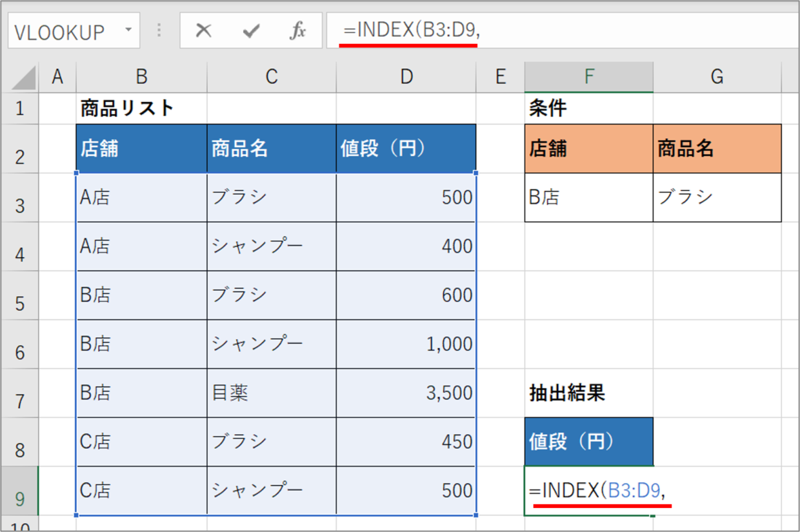Select column G header
The height and width of the screenshot is (532, 800).
coord(717,77)
